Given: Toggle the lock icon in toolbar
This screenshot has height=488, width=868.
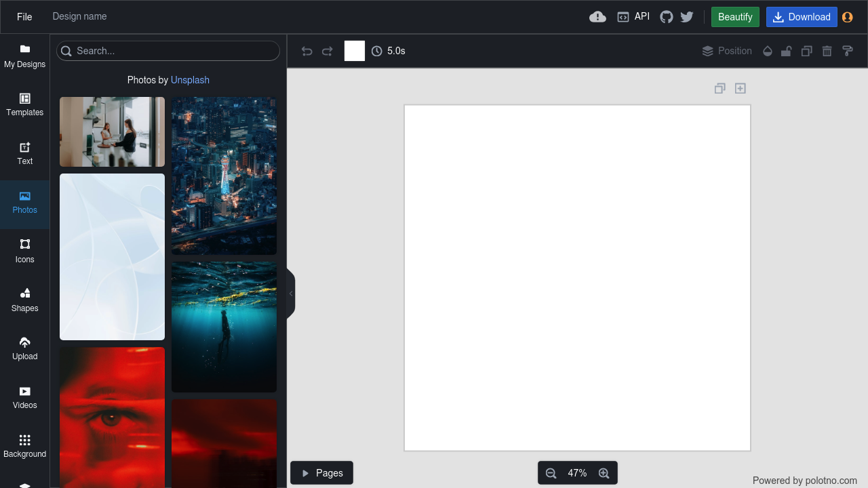Looking at the screenshot, I should tap(786, 52).
